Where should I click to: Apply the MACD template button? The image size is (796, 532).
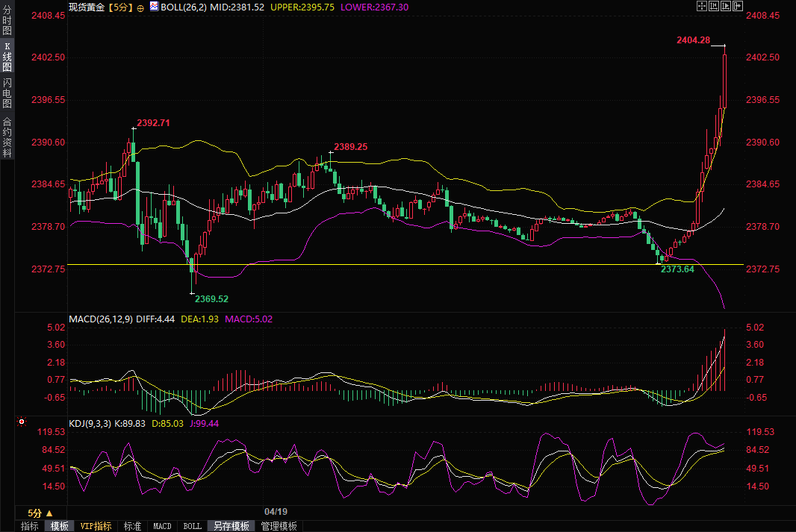point(162,526)
